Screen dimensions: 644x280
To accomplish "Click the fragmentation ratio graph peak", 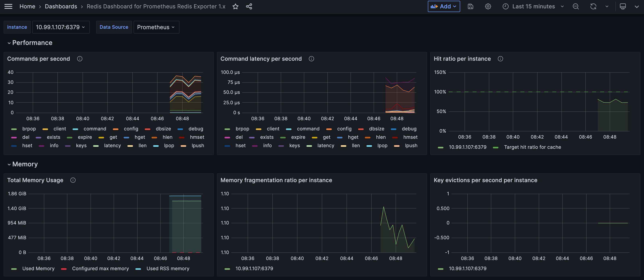I will coord(383,207).
